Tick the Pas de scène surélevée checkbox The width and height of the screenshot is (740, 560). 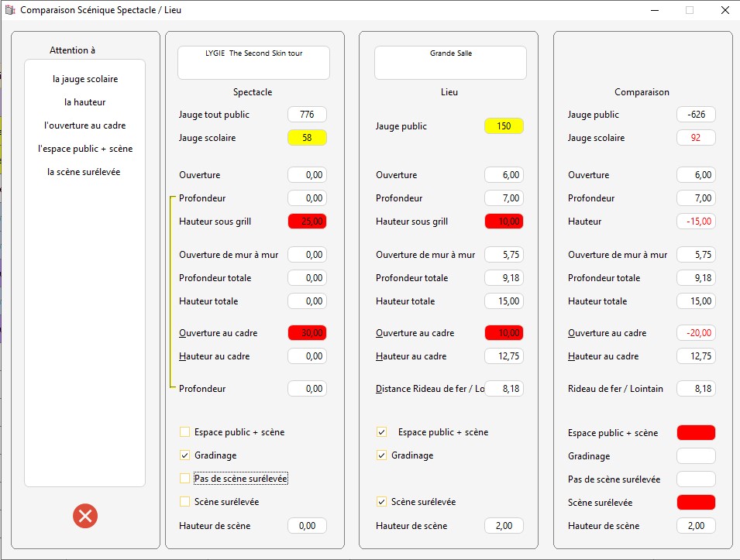coord(185,479)
